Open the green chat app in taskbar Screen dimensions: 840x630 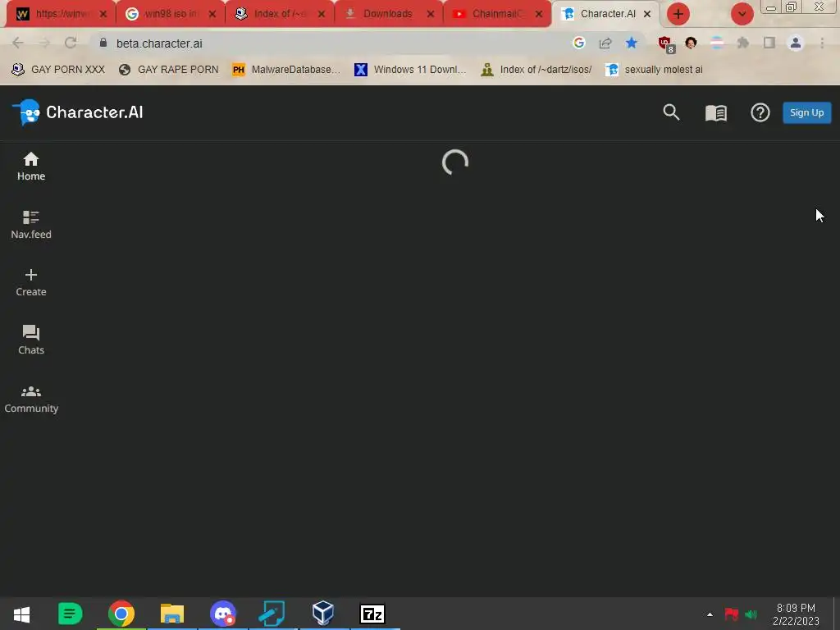pos(70,614)
